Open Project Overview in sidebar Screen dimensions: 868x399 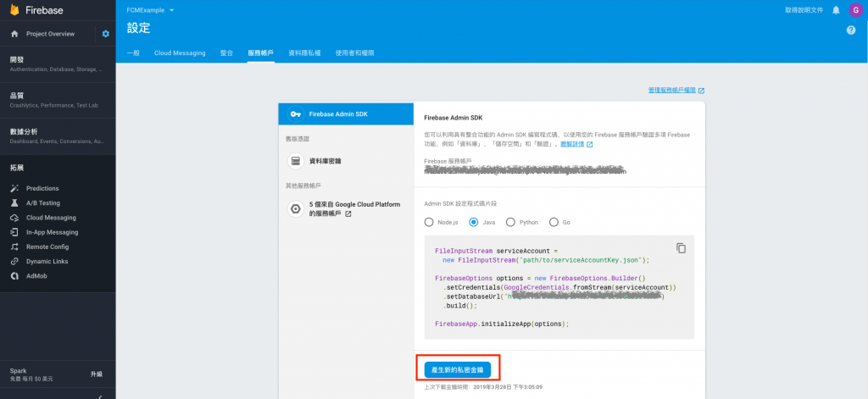50,34
